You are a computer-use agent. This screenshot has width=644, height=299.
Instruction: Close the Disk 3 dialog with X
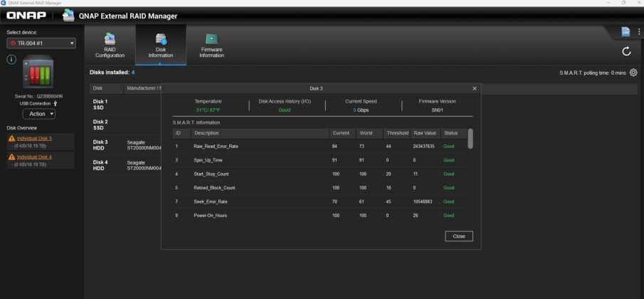tap(475, 88)
